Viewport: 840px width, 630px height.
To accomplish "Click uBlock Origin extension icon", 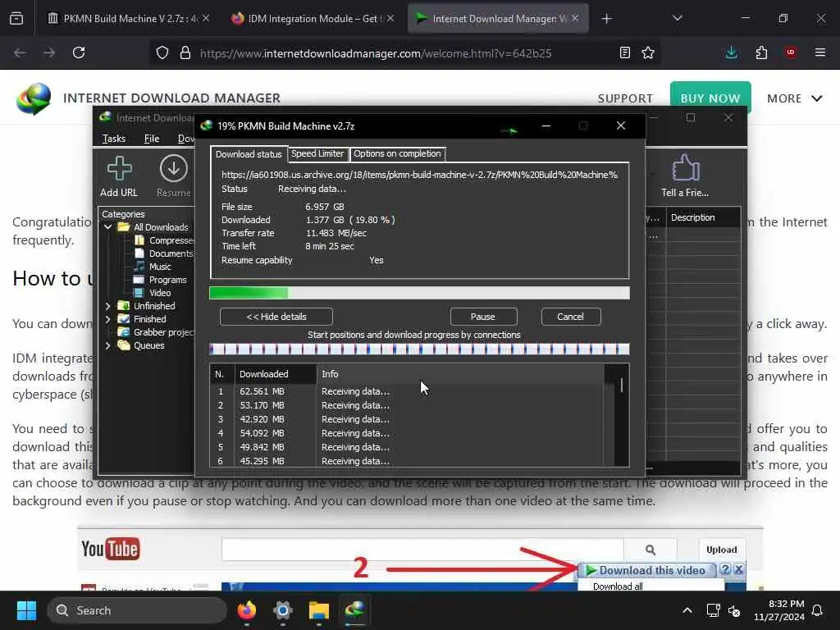I will point(791,52).
